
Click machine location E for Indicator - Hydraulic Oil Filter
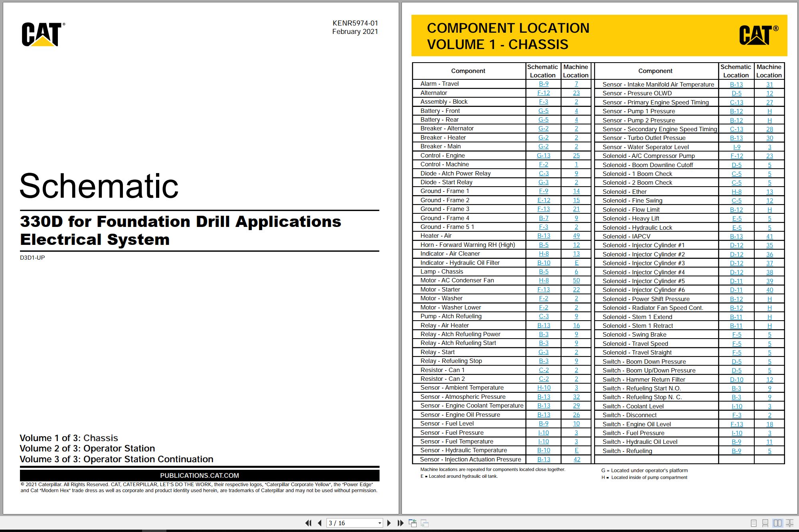pyautogui.click(x=576, y=263)
